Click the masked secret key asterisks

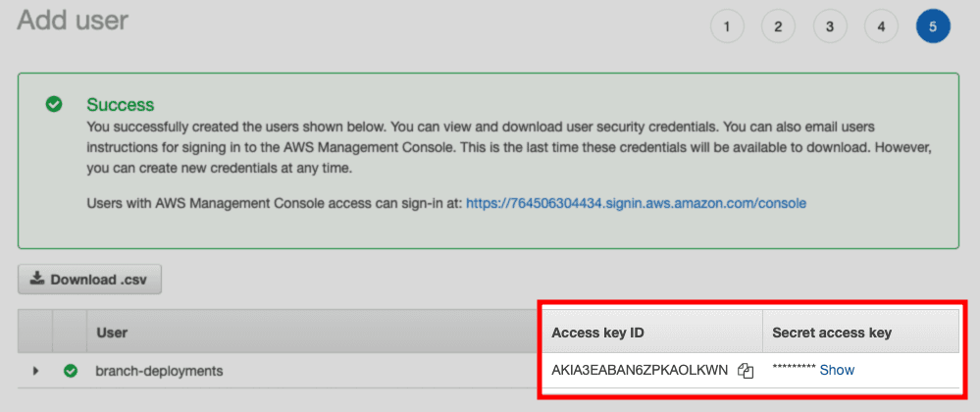(794, 370)
